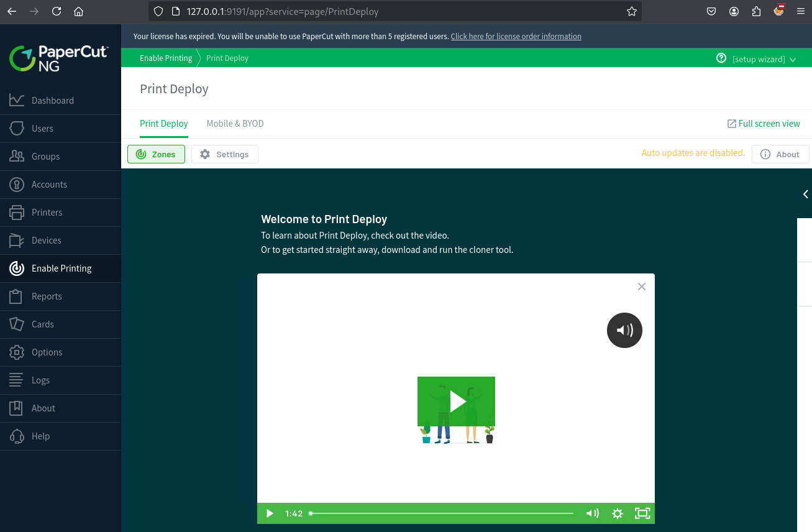
Task: Open Dashboard from the sidebar
Action: [x=60, y=101]
